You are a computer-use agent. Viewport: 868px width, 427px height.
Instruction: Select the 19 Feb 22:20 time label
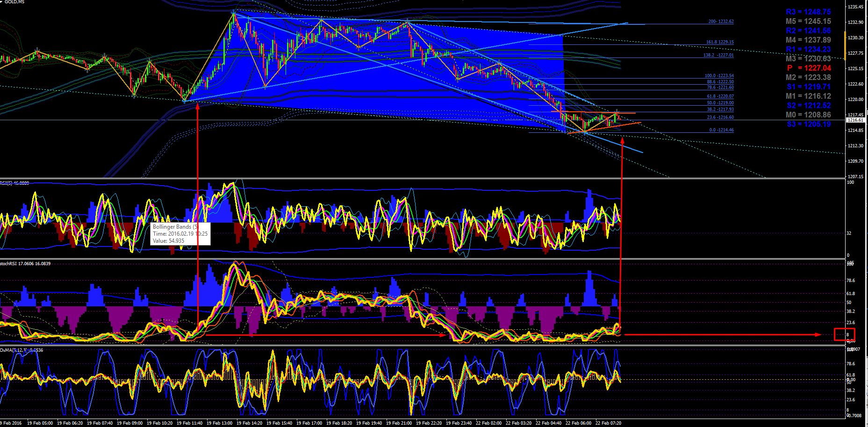[x=429, y=423]
